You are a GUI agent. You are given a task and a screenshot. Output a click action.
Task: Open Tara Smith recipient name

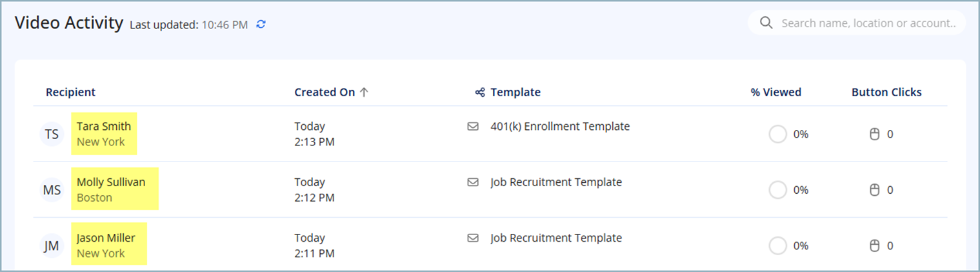103,127
